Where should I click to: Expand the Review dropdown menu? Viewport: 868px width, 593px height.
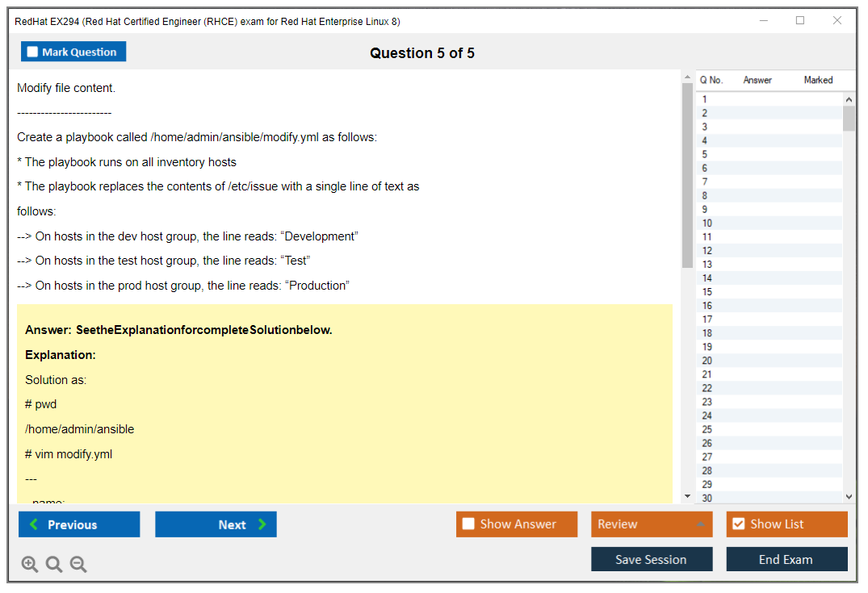651,524
